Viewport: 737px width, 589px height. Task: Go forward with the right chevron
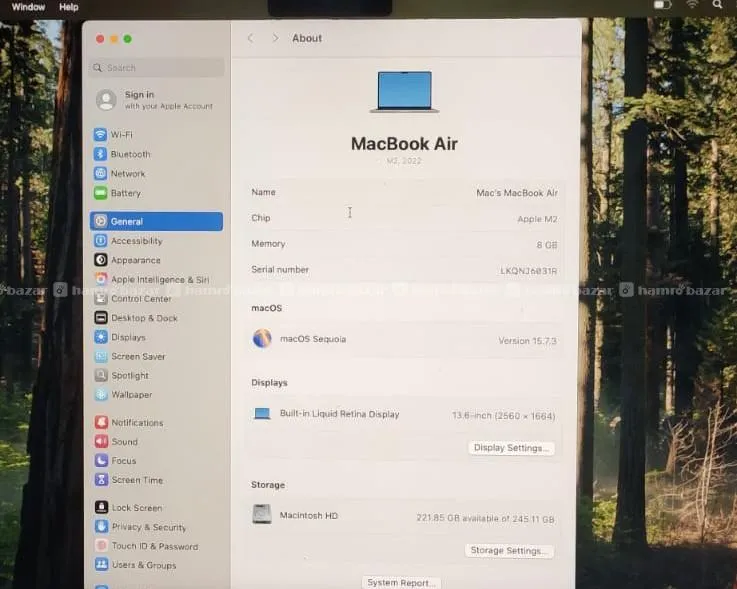point(275,38)
